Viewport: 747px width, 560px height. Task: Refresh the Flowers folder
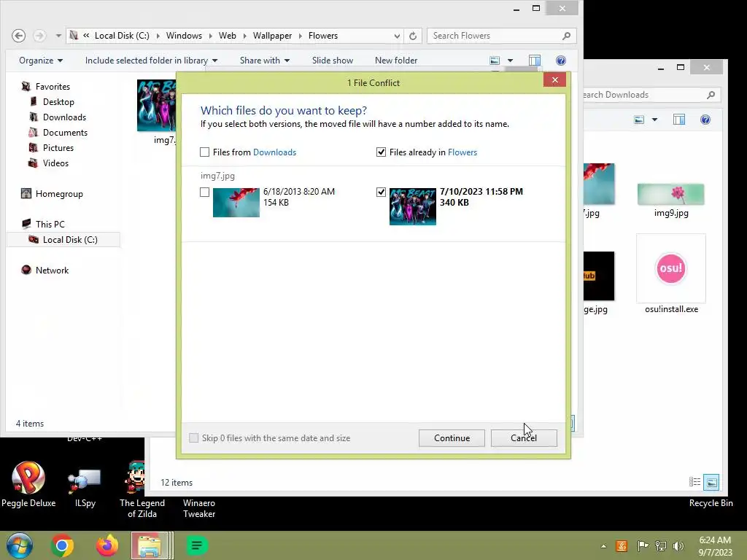pos(413,36)
